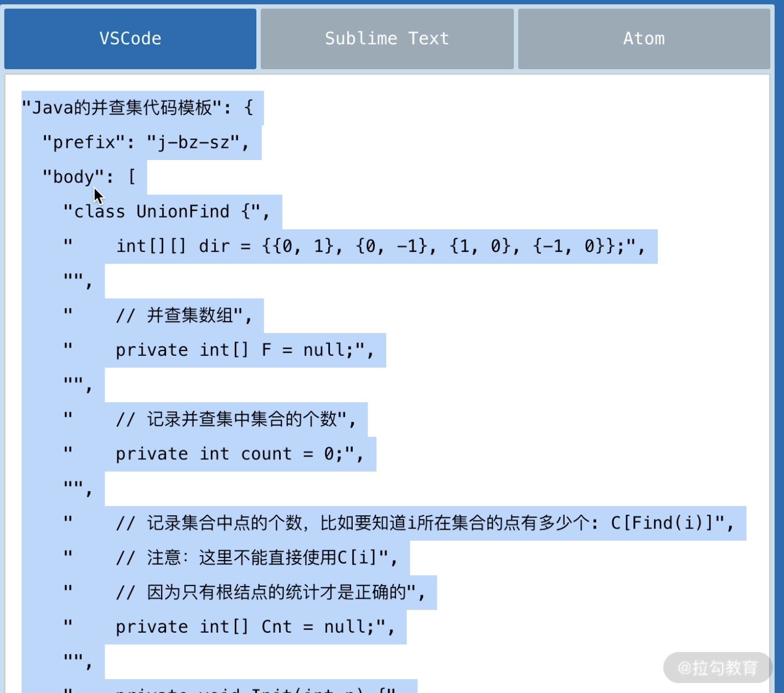This screenshot has width=784, height=693.
Task: Click the "// 并查集数组" comment line
Action: tap(158, 316)
